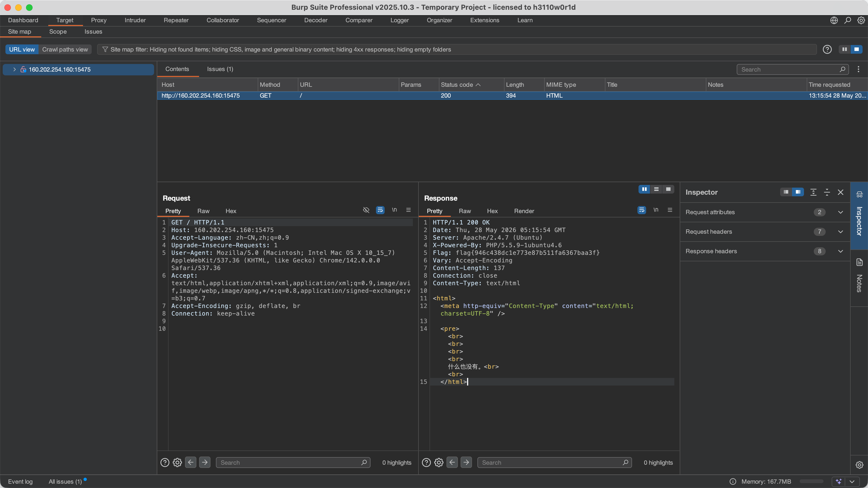The width and height of the screenshot is (868, 488).
Task: Select the GET / request row
Action: coord(512,96)
